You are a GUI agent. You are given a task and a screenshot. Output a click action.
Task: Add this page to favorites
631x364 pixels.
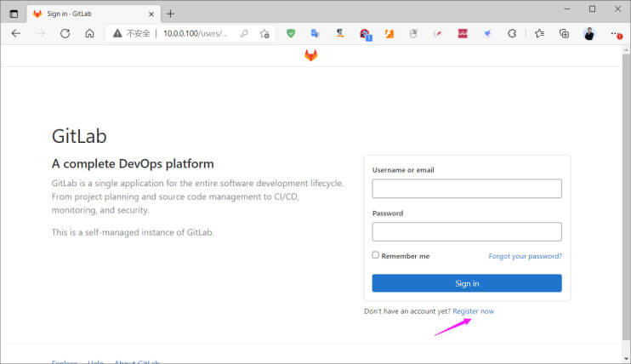pos(264,34)
